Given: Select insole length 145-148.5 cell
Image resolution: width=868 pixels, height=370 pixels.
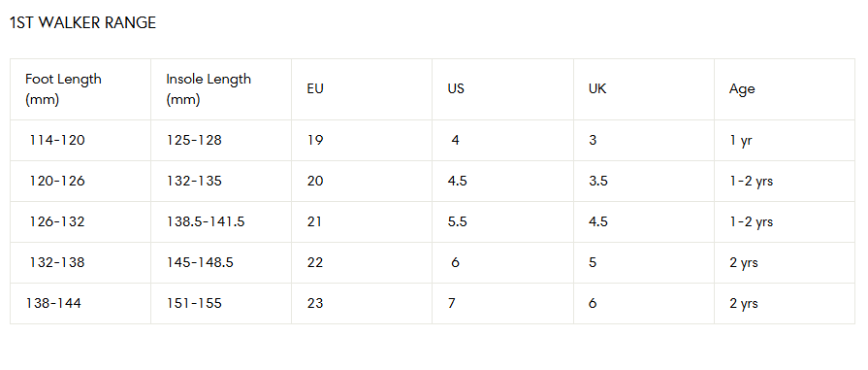Looking at the screenshot, I should pyautogui.click(x=221, y=262).
